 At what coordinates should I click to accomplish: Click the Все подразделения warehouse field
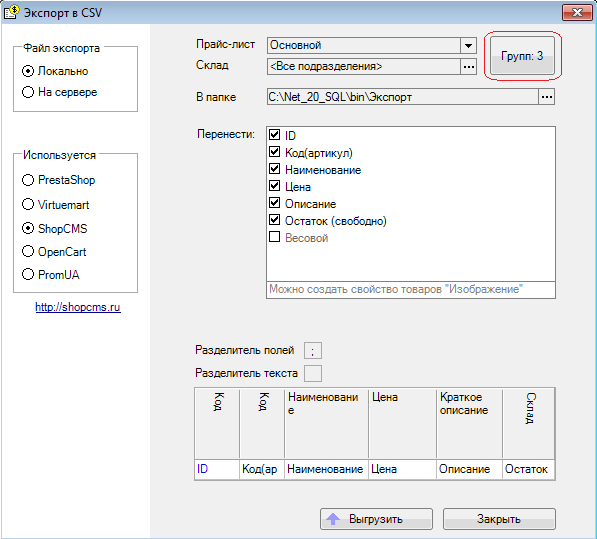click(364, 67)
